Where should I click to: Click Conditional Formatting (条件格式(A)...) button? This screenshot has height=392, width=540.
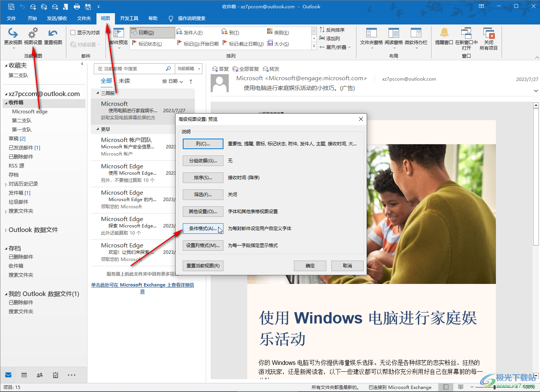pos(203,229)
